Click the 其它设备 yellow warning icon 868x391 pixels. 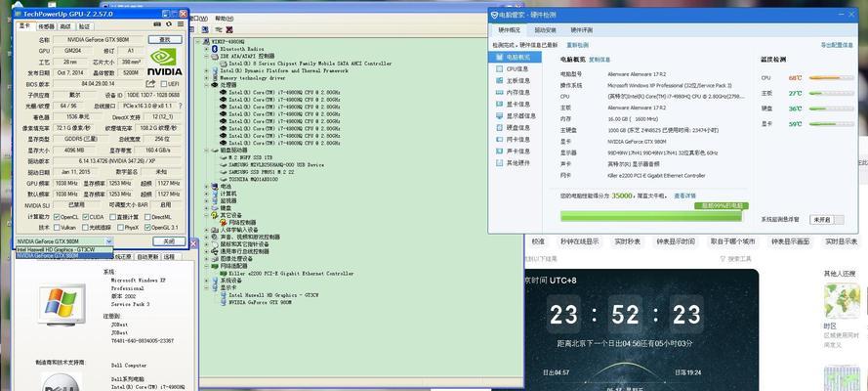216,215
